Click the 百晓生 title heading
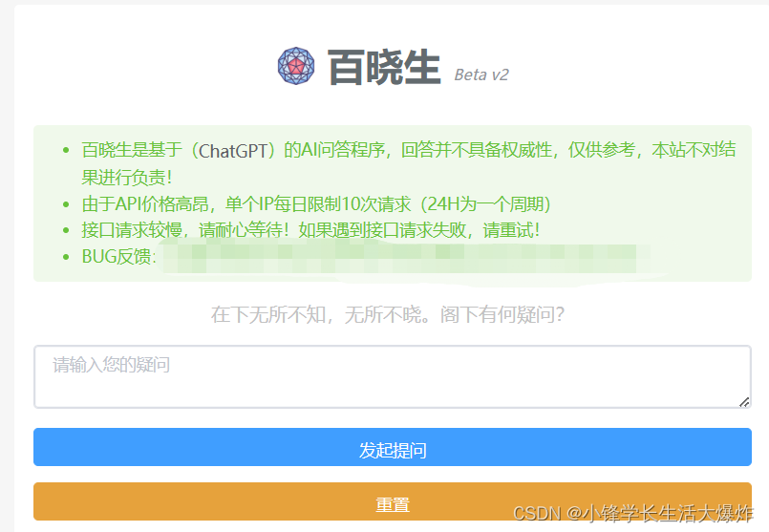Screen dimensions: 769x532 [x=384, y=67]
